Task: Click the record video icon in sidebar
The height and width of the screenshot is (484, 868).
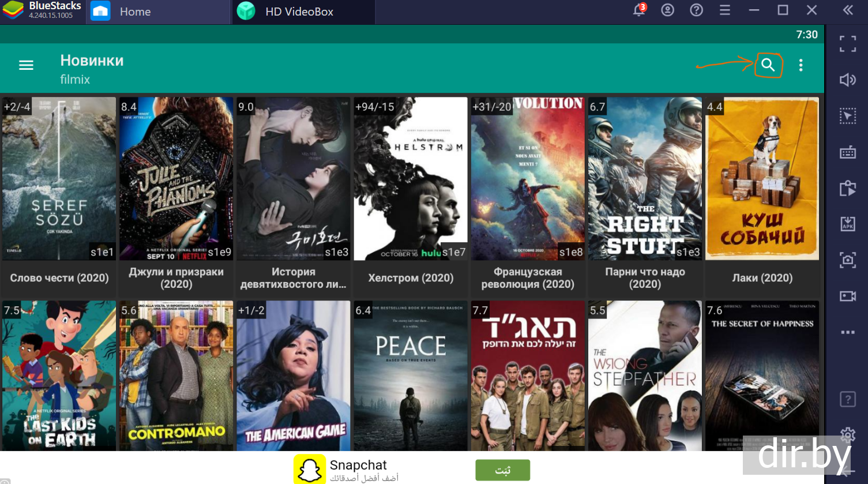Action: point(848,296)
